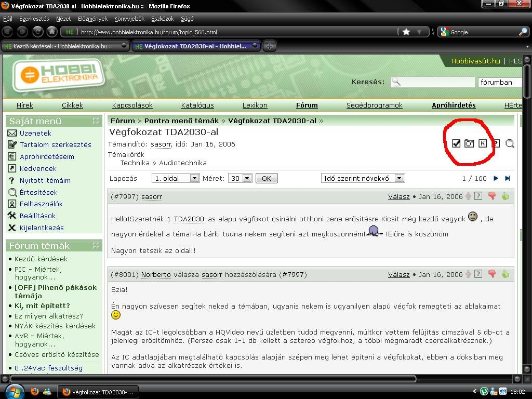The image size is (532, 399).
Task: Click the camera icon in topic tools
Action: [469, 143]
